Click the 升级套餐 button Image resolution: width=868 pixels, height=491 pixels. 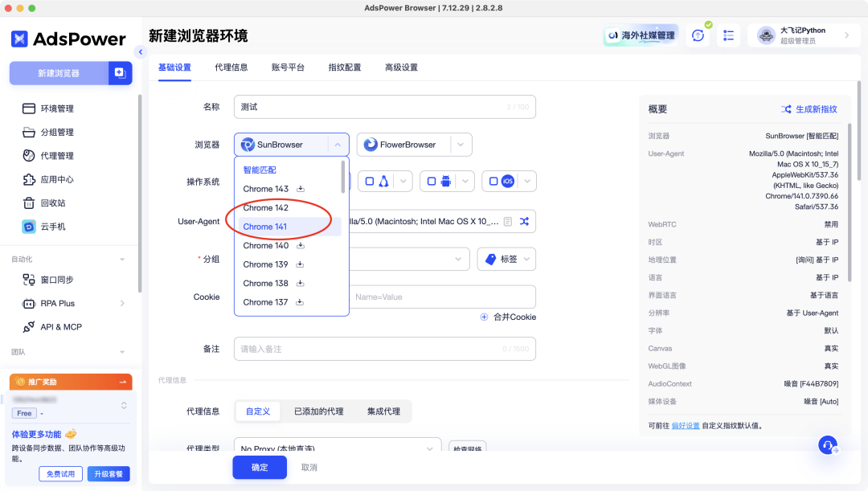point(108,474)
